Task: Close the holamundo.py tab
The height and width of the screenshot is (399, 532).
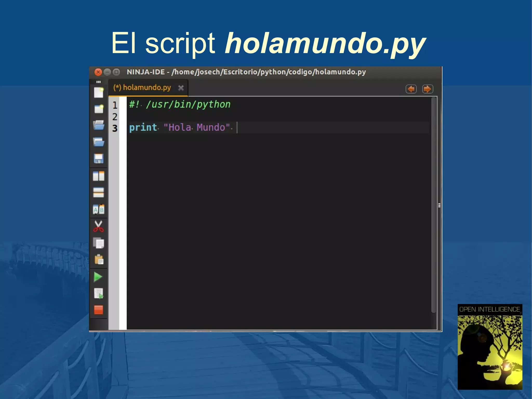Action: (181, 88)
